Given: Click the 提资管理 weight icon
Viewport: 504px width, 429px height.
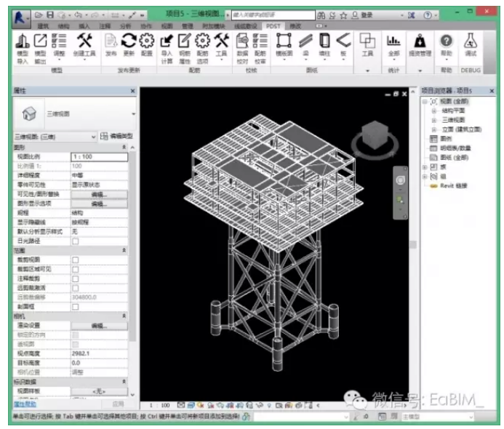Looking at the screenshot, I should coord(420,41).
